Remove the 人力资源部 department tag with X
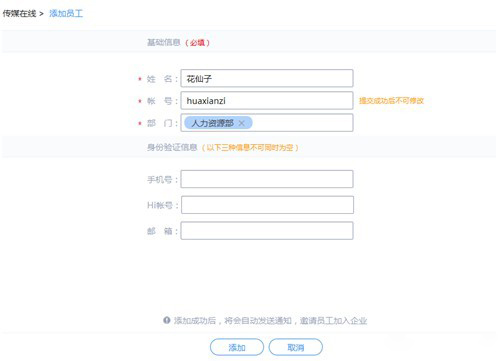498x361 pixels. pyautogui.click(x=242, y=123)
